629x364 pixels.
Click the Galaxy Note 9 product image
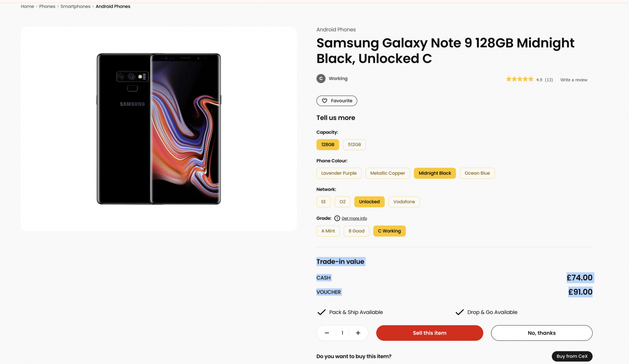[x=159, y=129]
